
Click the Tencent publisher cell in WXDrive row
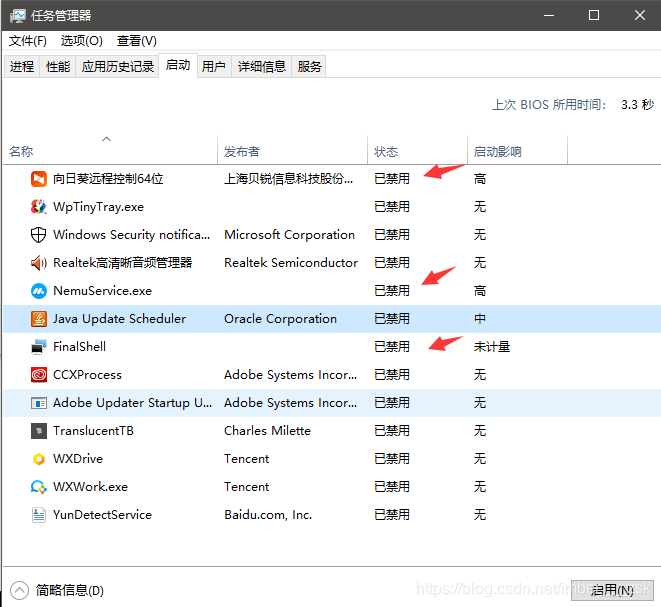247,459
